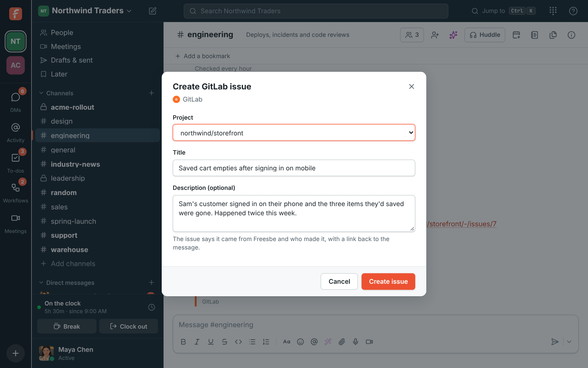Open People in the sidebar
The height and width of the screenshot is (368, 588).
coord(97,32)
